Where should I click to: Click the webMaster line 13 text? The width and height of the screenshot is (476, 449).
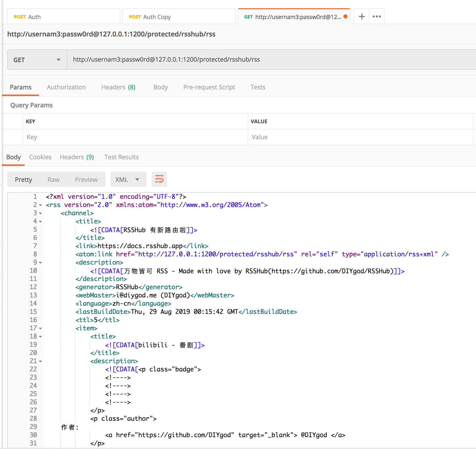click(155, 295)
